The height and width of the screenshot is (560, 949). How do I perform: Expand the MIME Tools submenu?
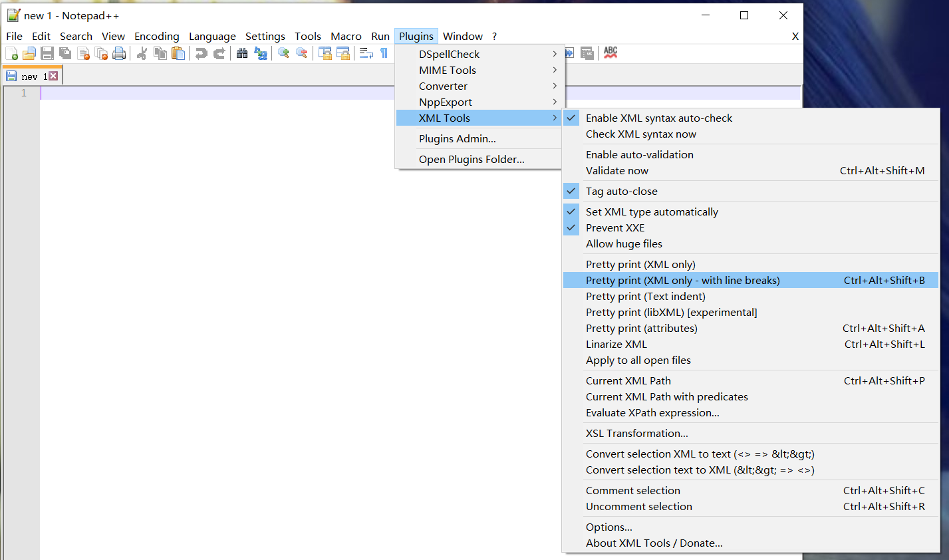coord(447,70)
